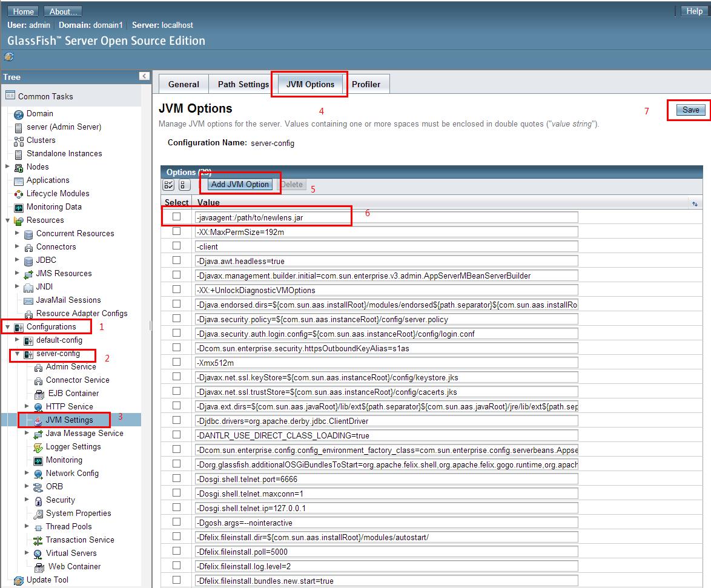Click the JMS Resources icon
Screen dimensions: 711x588
pyautogui.click(x=28, y=274)
